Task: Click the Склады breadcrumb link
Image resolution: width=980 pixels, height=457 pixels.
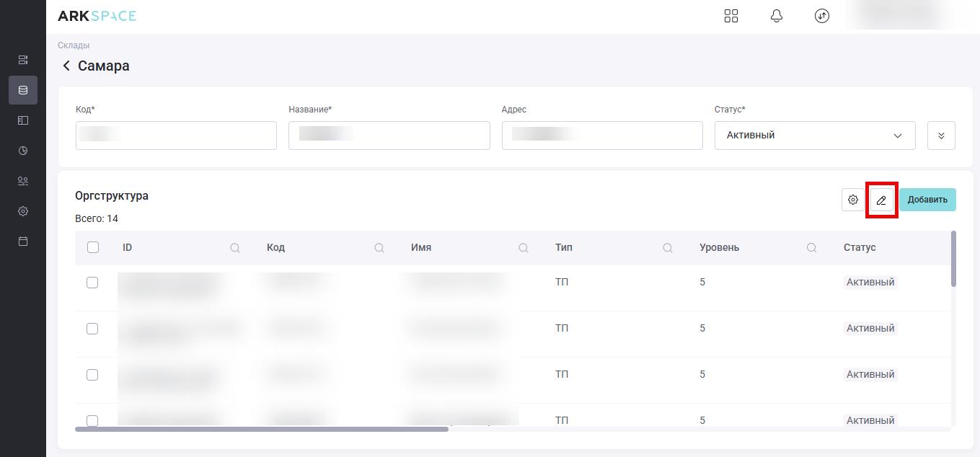Action: pos(74,45)
